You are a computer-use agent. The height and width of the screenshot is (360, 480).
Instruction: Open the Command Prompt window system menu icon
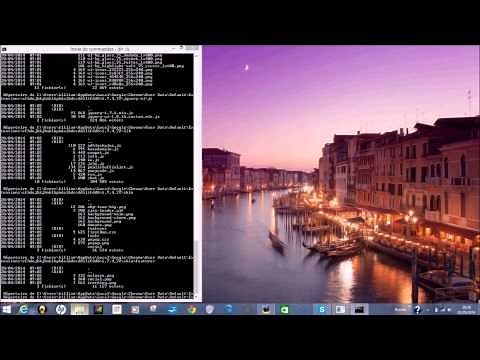tap(4, 49)
